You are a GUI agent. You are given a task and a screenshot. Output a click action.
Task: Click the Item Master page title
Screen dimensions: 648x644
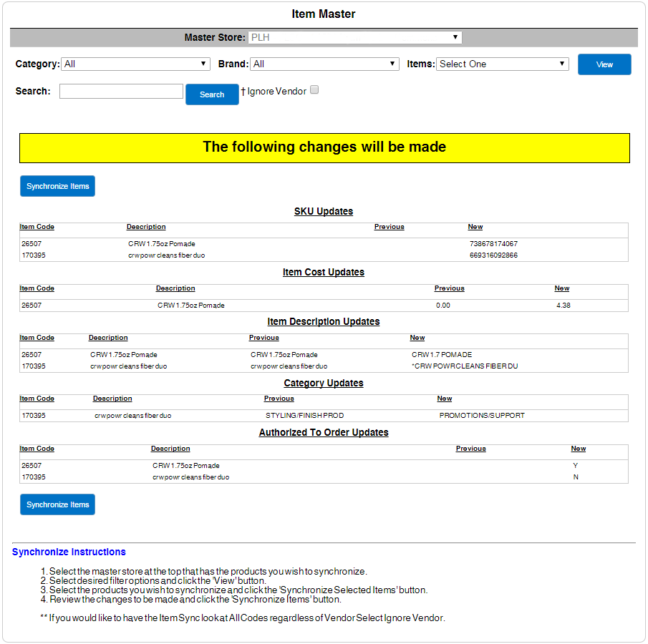pyautogui.click(x=324, y=14)
